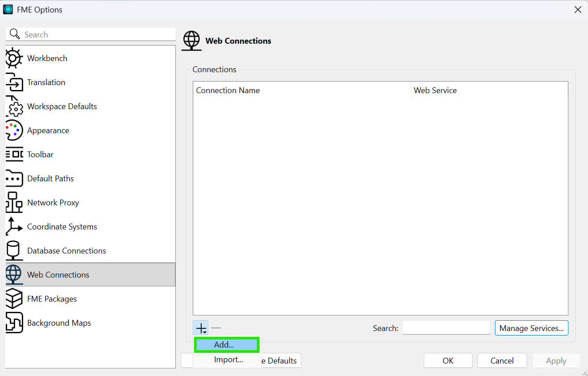Click the Appearance palette icon
This screenshot has width=588, height=376.
14,131
